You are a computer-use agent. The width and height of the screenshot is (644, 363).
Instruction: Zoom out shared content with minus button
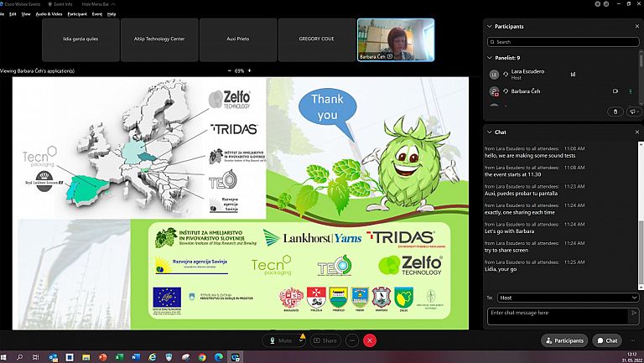tap(229, 70)
